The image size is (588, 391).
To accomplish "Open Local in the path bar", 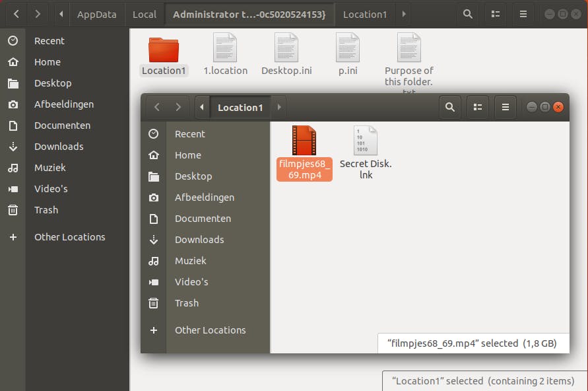I will point(145,15).
